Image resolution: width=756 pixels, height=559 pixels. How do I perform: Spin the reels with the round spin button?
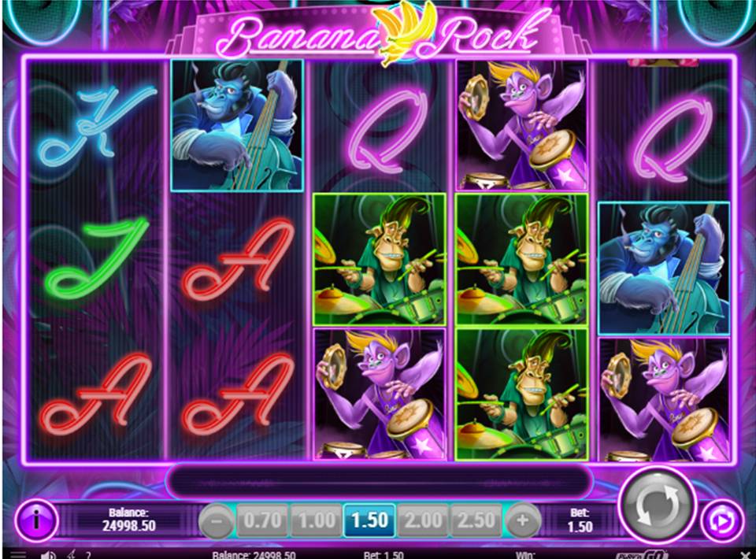(657, 506)
